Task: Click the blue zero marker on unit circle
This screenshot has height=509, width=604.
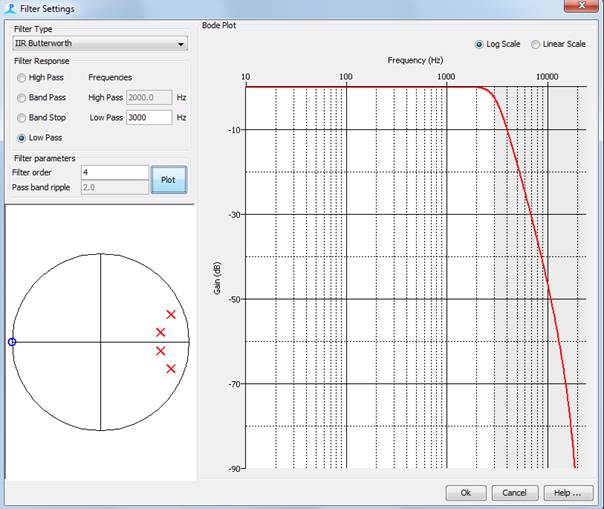Action: point(12,342)
